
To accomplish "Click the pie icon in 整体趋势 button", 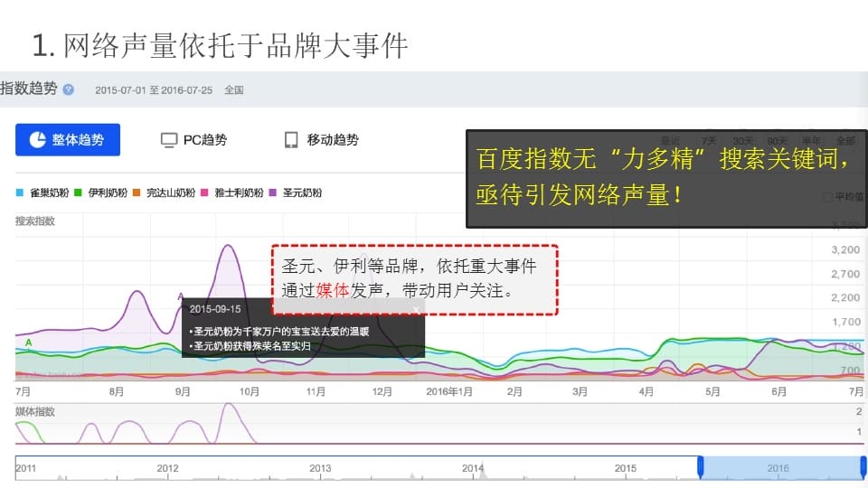I will click(38, 139).
